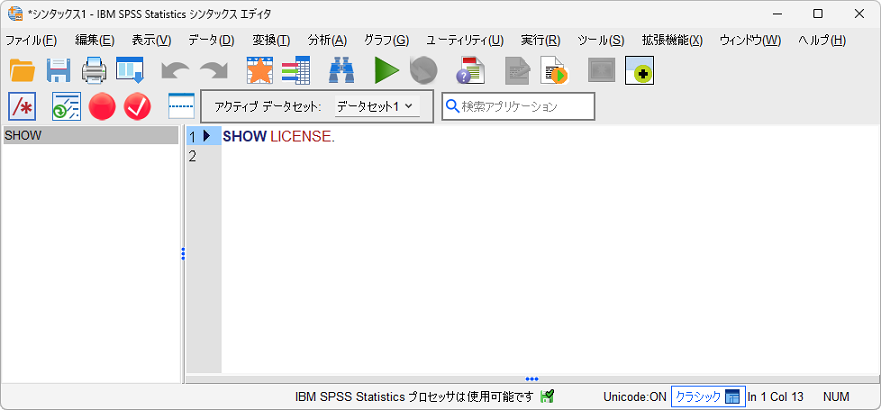Screen dimensions: 881x410
Task: Click the Print icon in the toolbar
Action: pyautogui.click(x=94, y=70)
